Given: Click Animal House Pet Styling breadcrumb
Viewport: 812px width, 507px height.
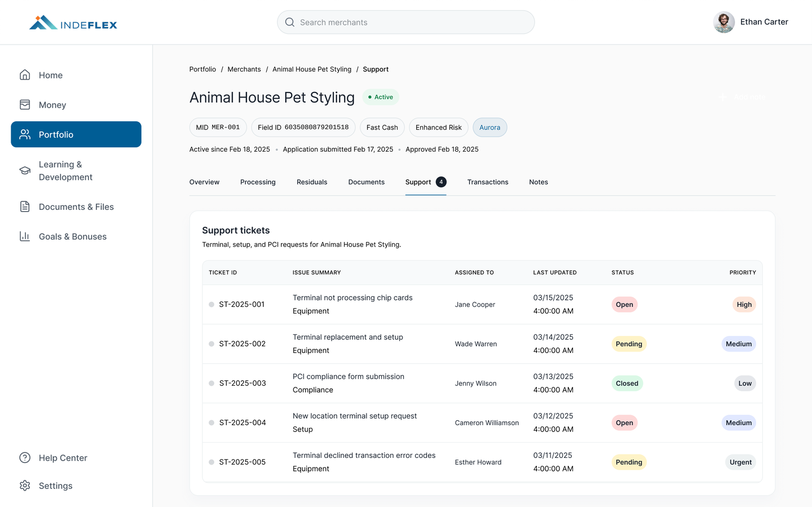Looking at the screenshot, I should pyautogui.click(x=312, y=69).
